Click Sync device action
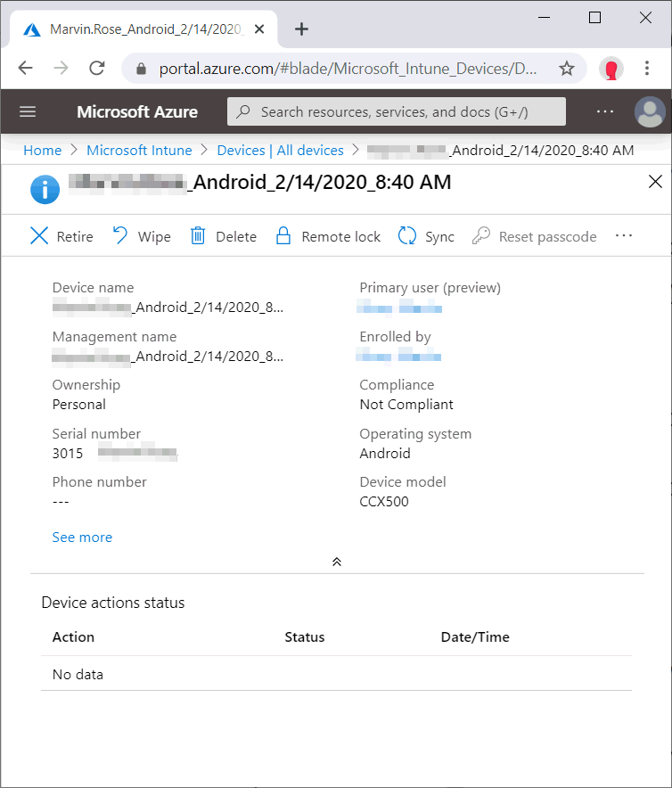Image resolution: width=672 pixels, height=788 pixels. click(x=426, y=236)
